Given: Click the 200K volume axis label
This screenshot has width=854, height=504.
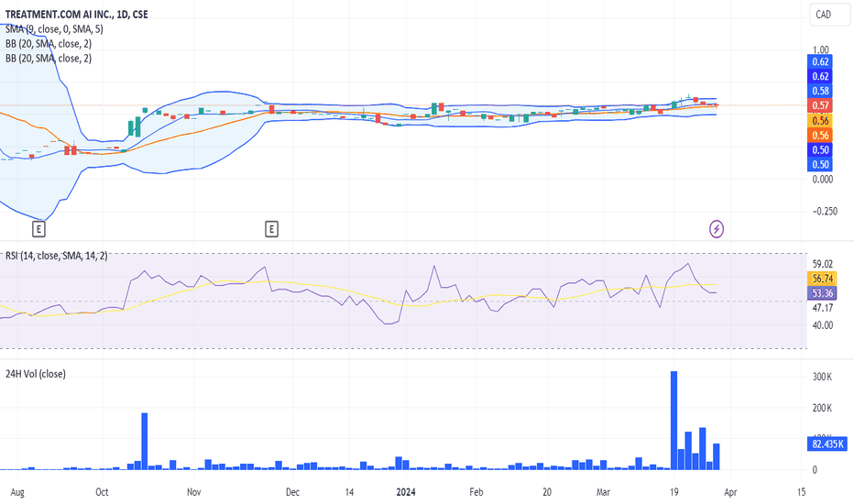Looking at the screenshot, I should tap(822, 408).
